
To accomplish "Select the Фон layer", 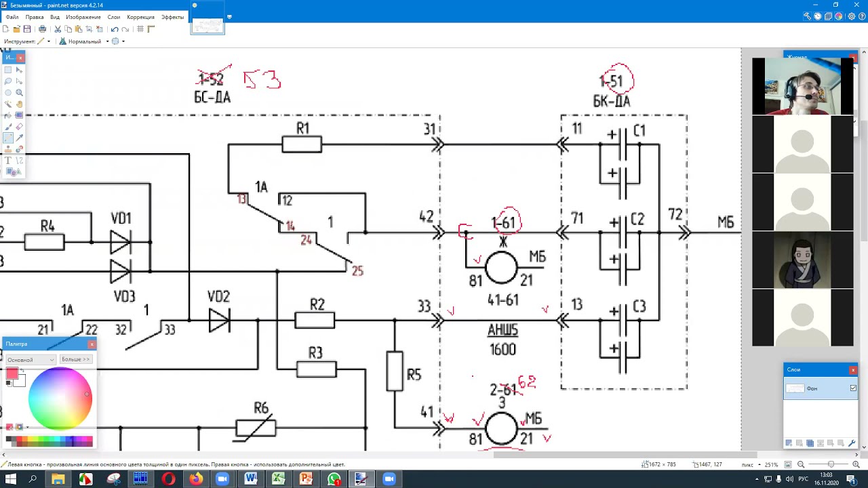I will (821, 388).
